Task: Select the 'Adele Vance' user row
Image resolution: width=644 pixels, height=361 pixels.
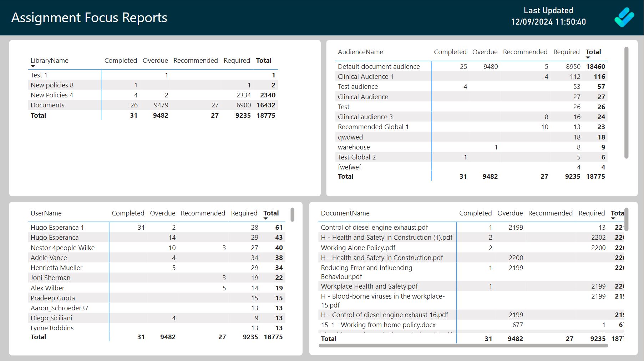Action: click(x=157, y=258)
